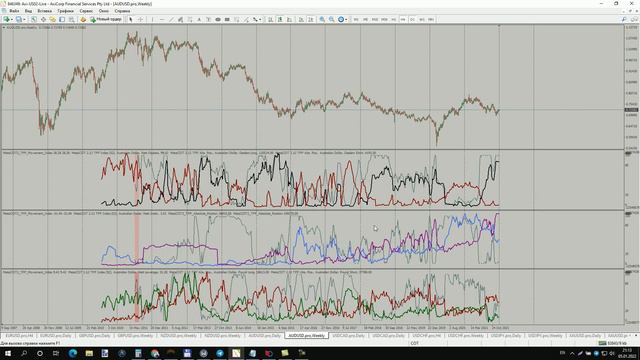
Task: Switch chart to bar chart mode
Action: pyautogui.click(x=270, y=19)
